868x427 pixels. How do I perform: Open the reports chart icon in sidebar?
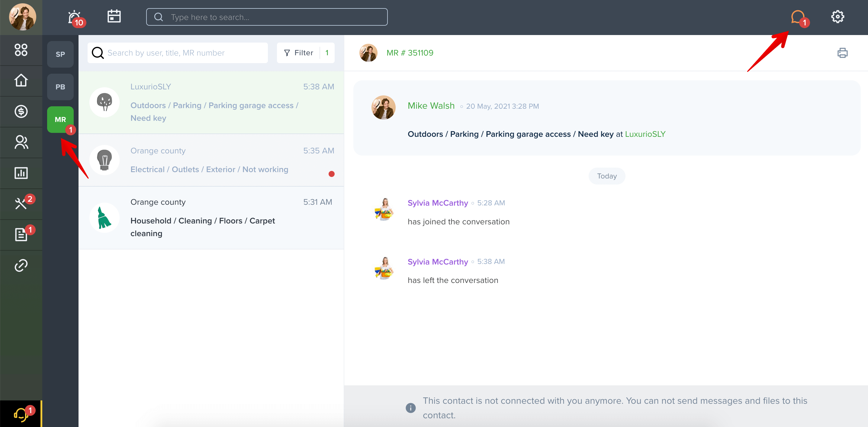[x=21, y=173]
